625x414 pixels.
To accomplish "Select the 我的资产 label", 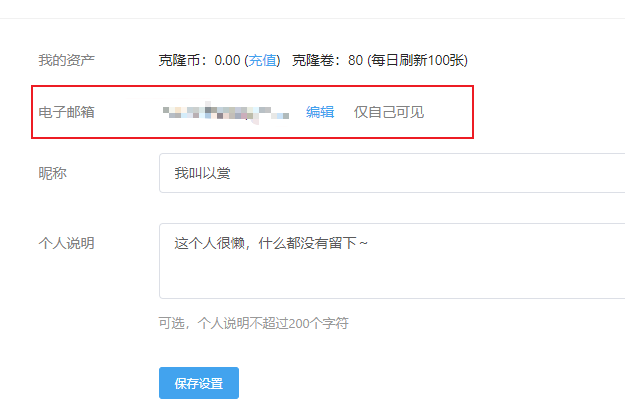I will point(66,60).
